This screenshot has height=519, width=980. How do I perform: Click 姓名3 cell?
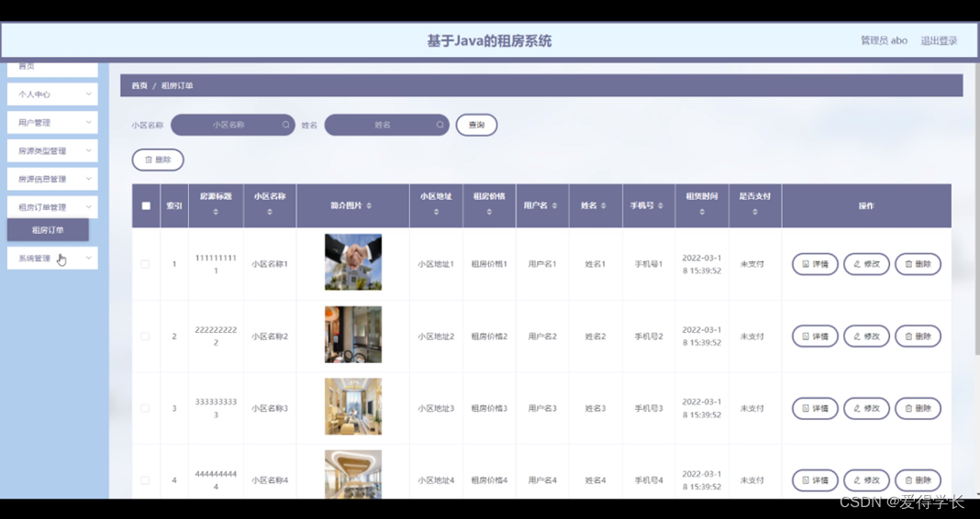pos(596,408)
